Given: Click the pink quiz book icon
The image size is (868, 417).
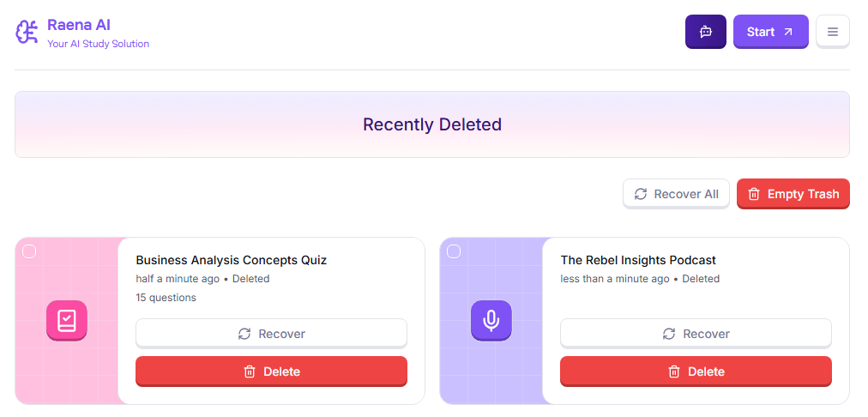Looking at the screenshot, I should [x=67, y=320].
